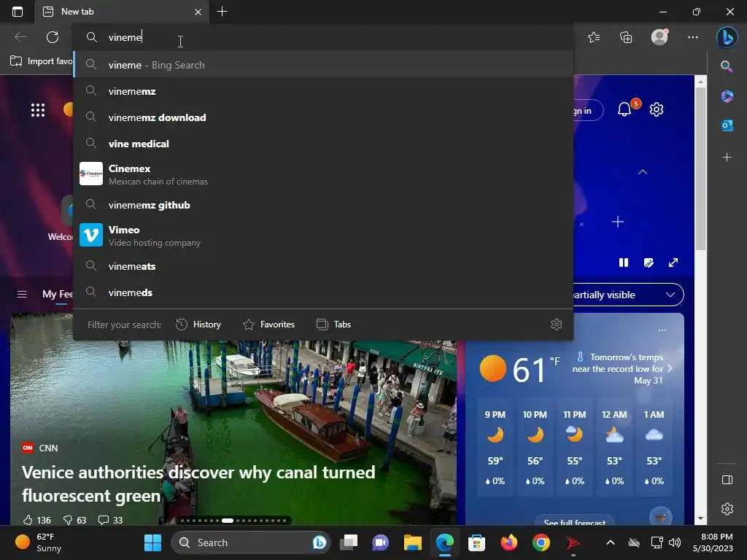This screenshot has width=747, height=560.
Task: Open the Windows Start menu
Action: coord(152,542)
